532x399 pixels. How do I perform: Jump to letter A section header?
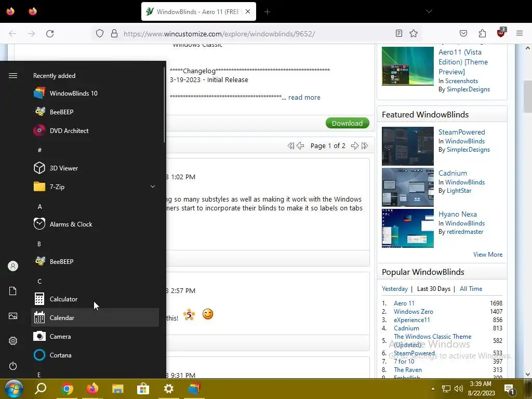click(x=39, y=206)
